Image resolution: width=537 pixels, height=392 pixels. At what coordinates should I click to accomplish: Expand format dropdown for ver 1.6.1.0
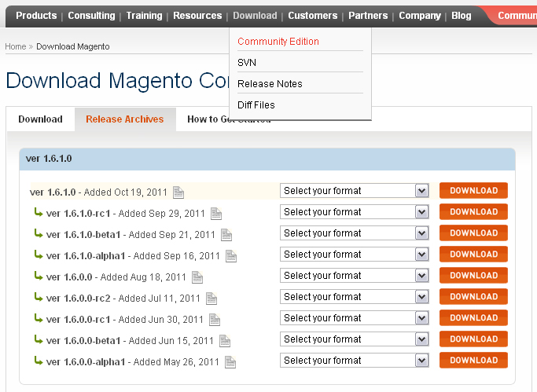(x=355, y=191)
